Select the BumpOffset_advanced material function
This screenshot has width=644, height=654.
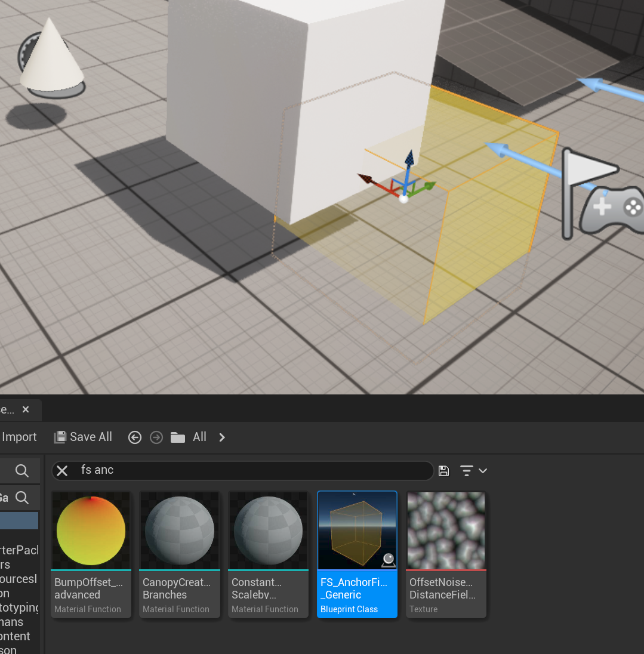pos(91,554)
